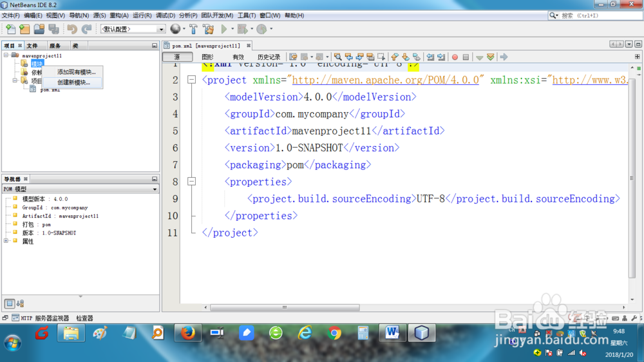Click the Toggle Highlight Search icon
The width and height of the screenshot is (644, 362).
click(370, 57)
